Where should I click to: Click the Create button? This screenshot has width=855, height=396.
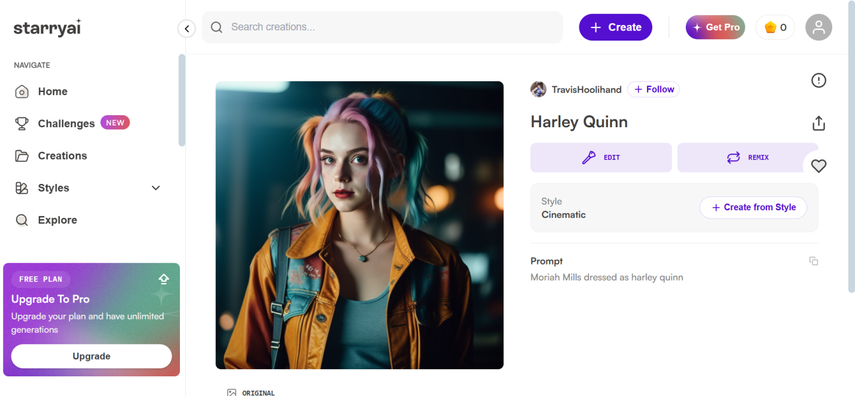tap(616, 27)
